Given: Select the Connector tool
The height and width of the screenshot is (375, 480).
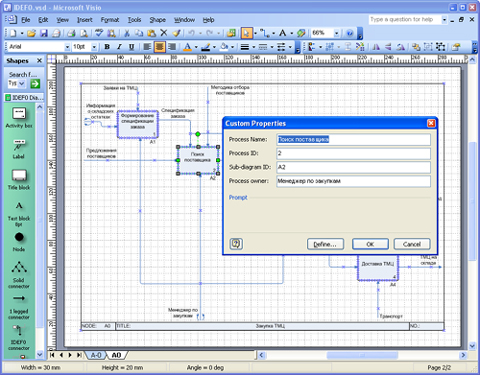Looking at the screenshot, I should 264,33.
